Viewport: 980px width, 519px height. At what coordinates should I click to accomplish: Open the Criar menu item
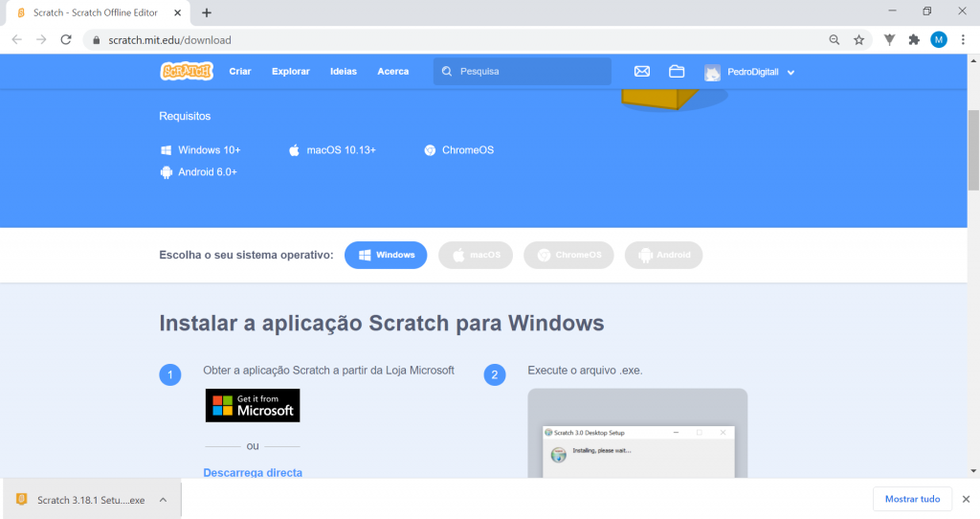240,71
